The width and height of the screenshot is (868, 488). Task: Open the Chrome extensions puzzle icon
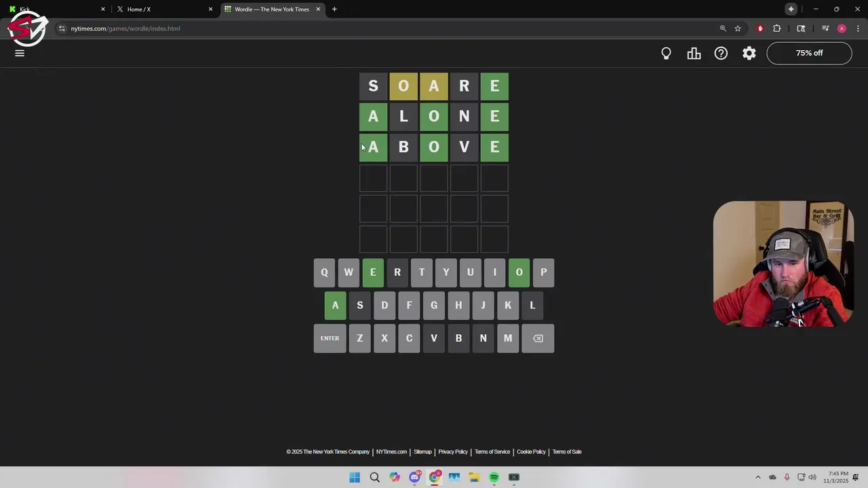click(x=777, y=28)
